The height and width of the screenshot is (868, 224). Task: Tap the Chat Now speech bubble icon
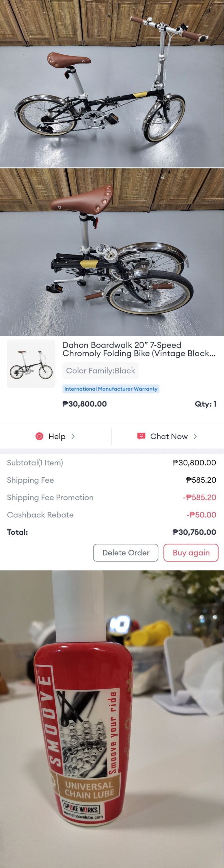point(141,436)
